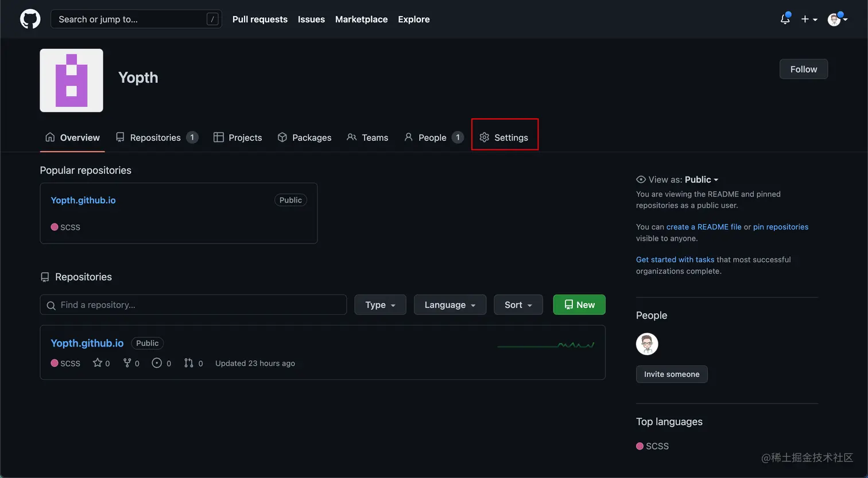The image size is (868, 478).
Task: Expand the Language filter dropdown
Action: point(450,304)
